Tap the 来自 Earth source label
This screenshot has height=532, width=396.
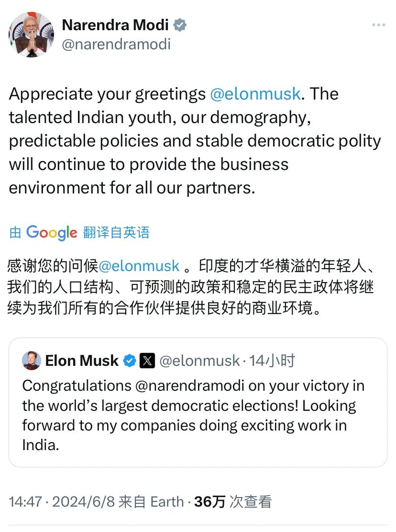point(151,501)
